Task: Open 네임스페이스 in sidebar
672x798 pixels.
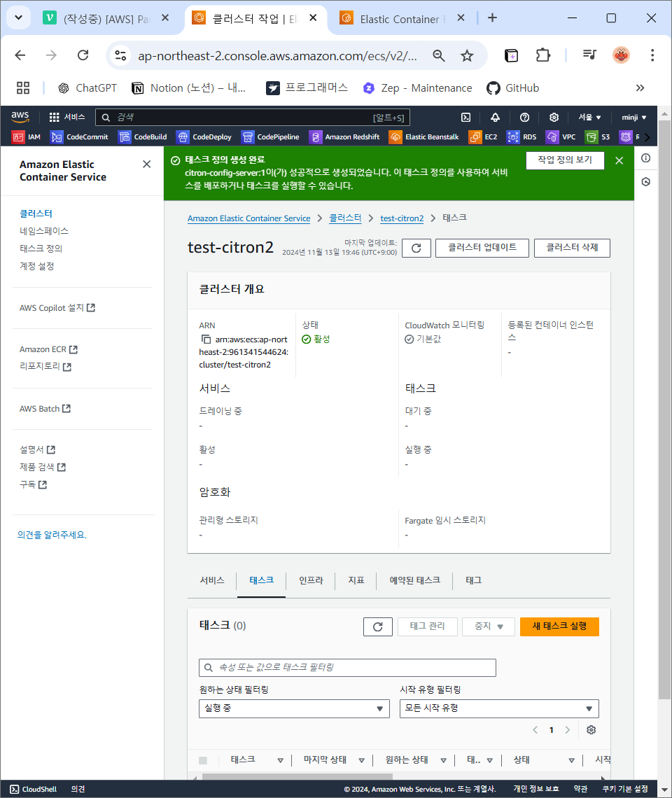Action: (x=44, y=231)
